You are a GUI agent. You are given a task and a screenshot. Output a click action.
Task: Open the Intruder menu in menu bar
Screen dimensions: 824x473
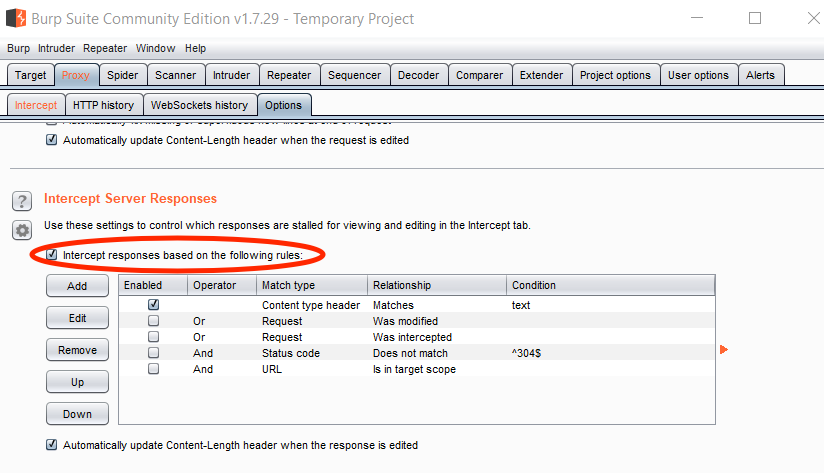click(56, 48)
